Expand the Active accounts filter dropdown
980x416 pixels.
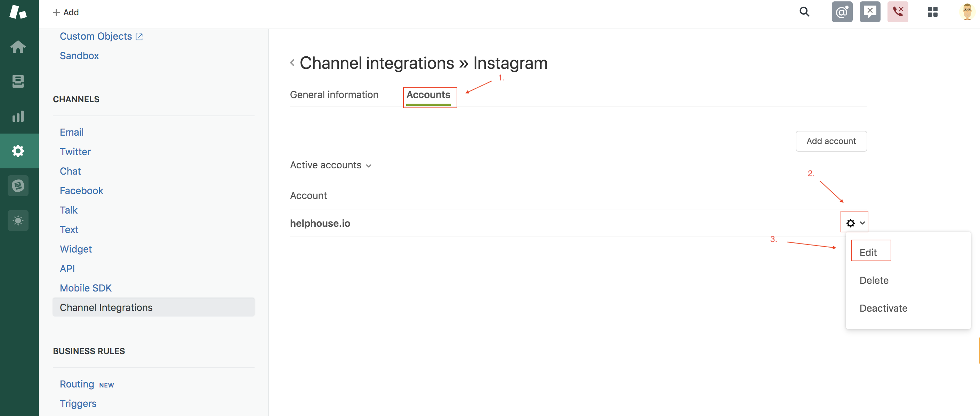331,165
